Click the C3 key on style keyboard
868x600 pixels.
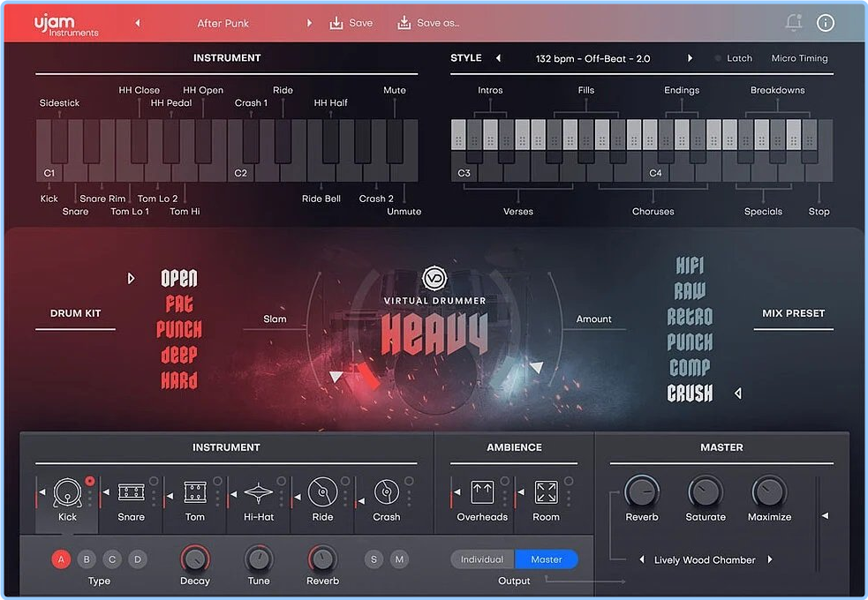coord(464,167)
